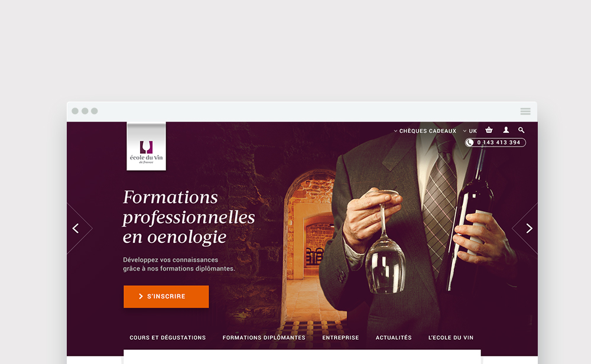591x364 pixels.
Task: Open the browser hamburger menu icon
Action: point(525,111)
